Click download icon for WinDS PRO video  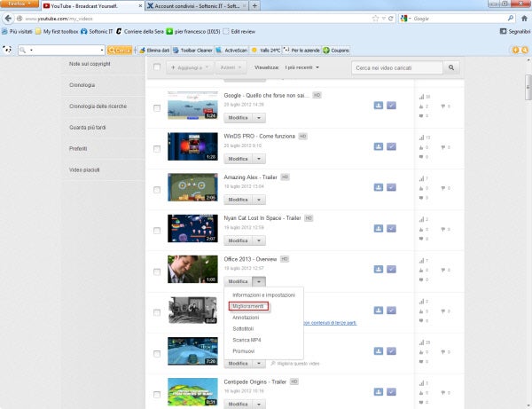[379, 146]
